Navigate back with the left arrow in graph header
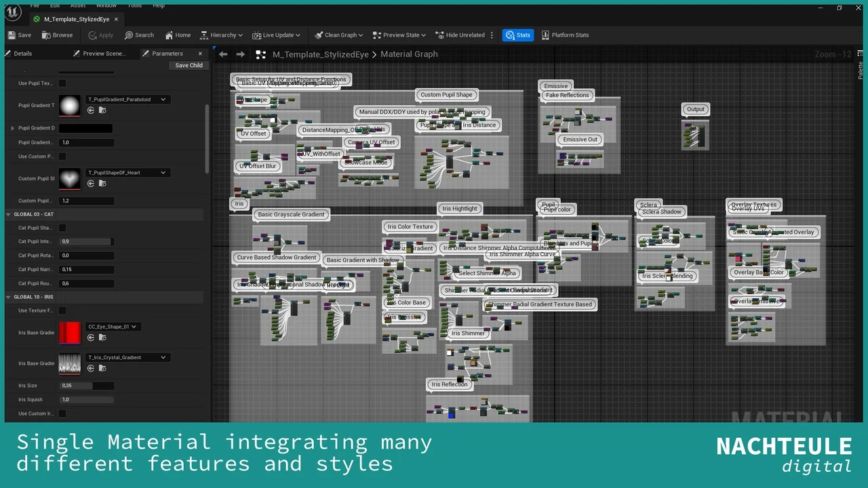The height and width of the screenshot is (488, 868). tap(223, 54)
